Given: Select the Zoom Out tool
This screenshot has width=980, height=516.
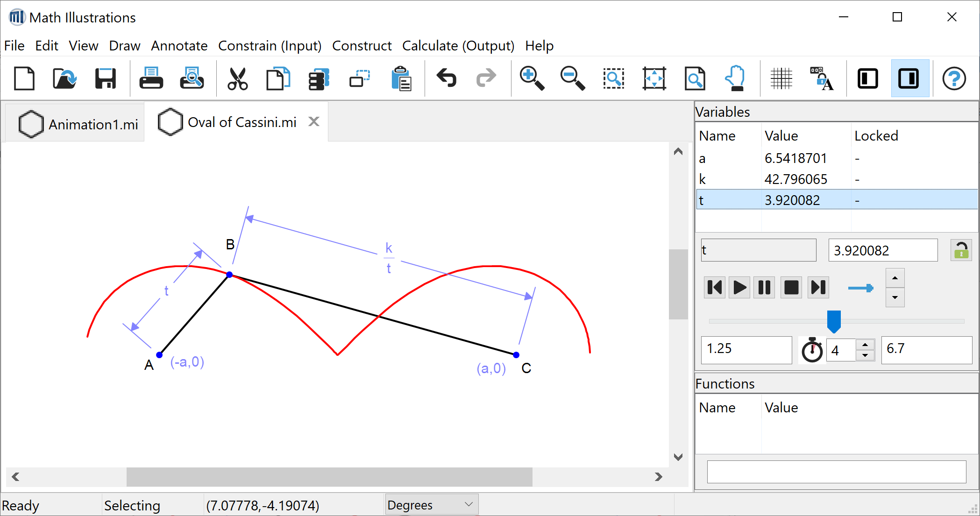Looking at the screenshot, I should [x=572, y=78].
